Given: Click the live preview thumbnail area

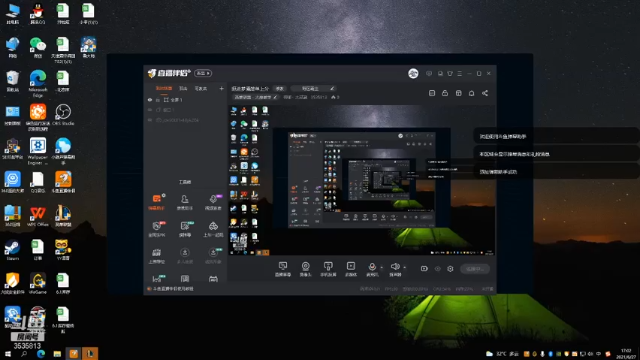Looking at the screenshot, I should point(362,180).
